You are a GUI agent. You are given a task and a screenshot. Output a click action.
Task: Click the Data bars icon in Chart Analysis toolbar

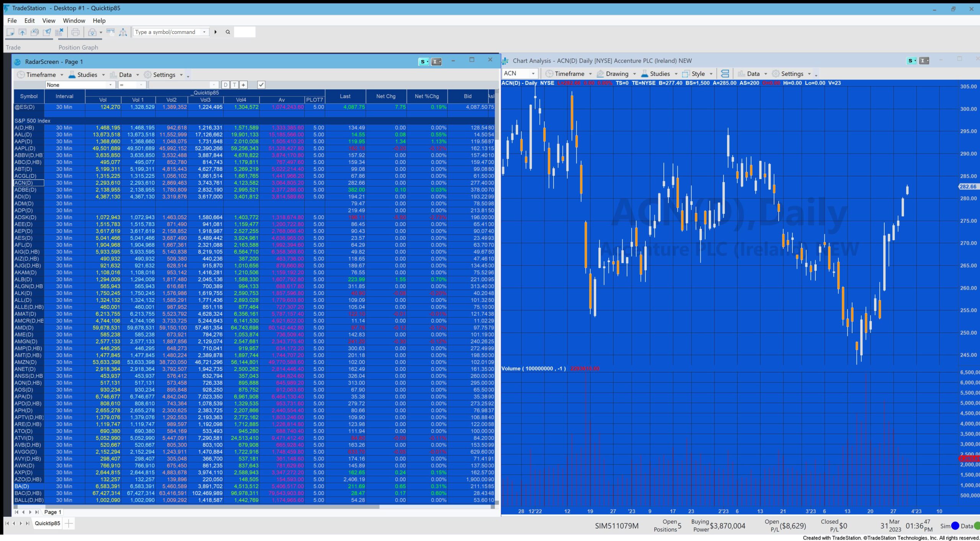741,74
